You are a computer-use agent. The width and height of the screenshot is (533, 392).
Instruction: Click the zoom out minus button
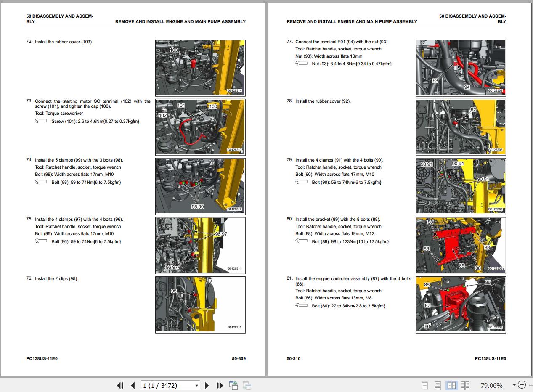[x=522, y=385]
